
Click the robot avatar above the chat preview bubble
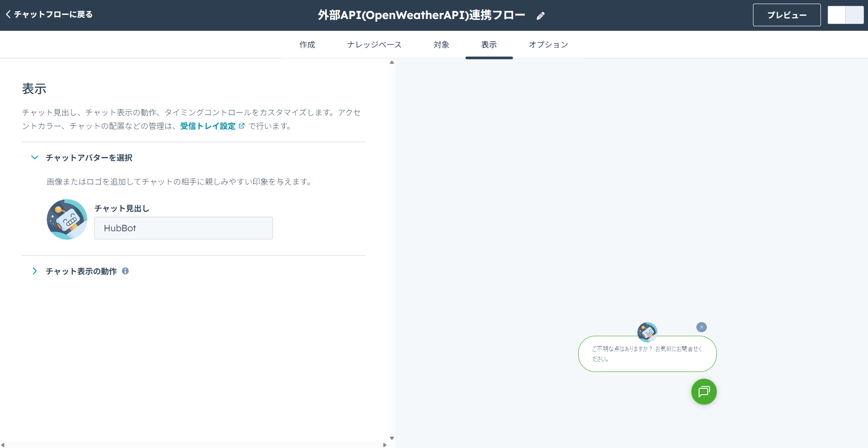click(647, 332)
